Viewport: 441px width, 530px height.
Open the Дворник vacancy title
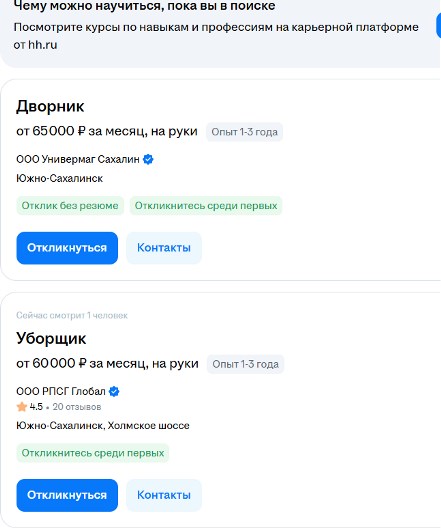tap(50, 106)
